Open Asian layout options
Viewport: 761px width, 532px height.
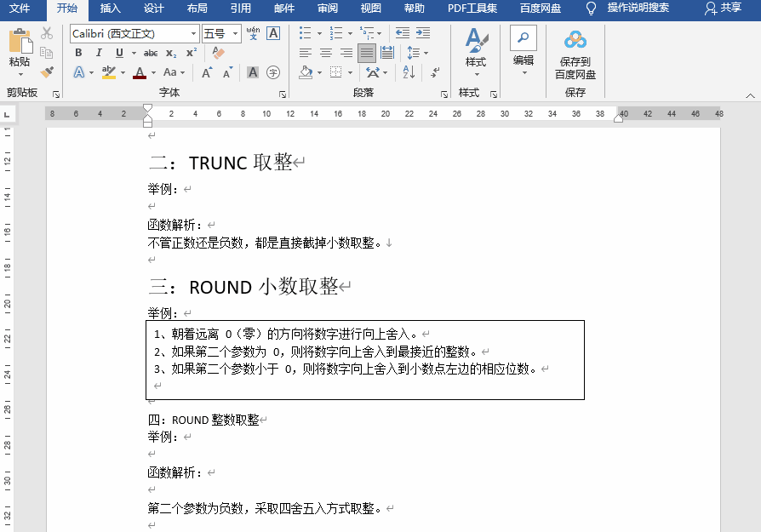click(376, 72)
